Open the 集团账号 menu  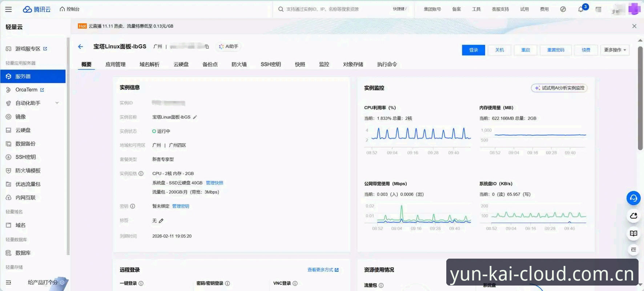tap(432, 9)
